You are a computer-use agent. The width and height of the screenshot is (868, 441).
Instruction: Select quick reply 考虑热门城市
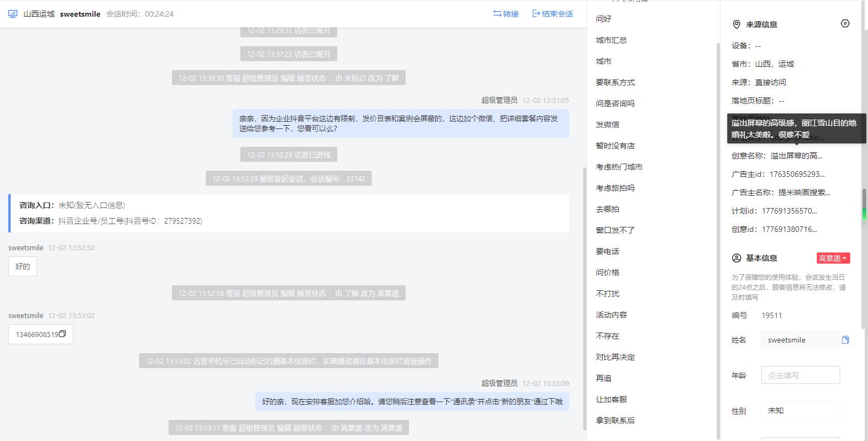(x=619, y=167)
